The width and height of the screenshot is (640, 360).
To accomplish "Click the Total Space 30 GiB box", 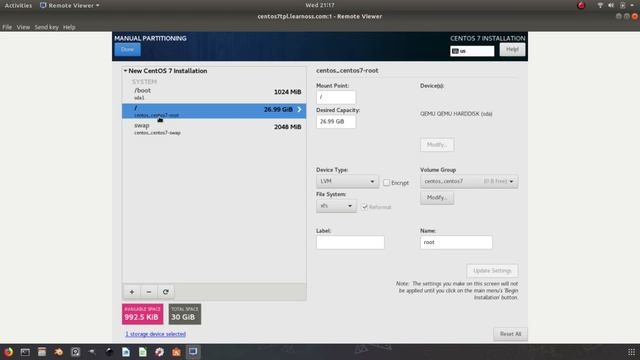I will tap(185, 314).
